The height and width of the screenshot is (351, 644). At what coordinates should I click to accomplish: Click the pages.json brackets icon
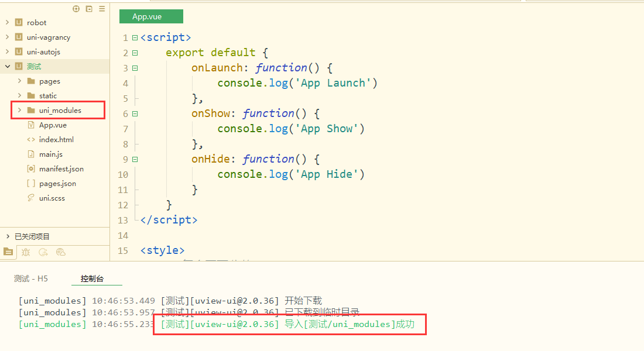click(x=31, y=183)
